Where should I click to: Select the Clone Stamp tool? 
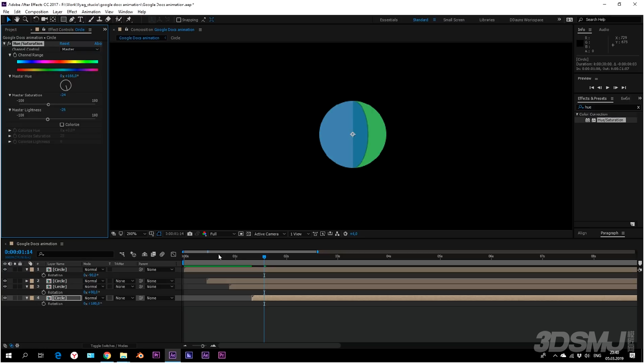coord(99,20)
